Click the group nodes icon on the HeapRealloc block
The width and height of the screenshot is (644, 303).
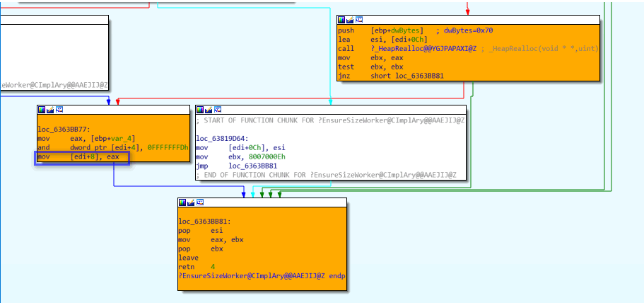[359, 20]
